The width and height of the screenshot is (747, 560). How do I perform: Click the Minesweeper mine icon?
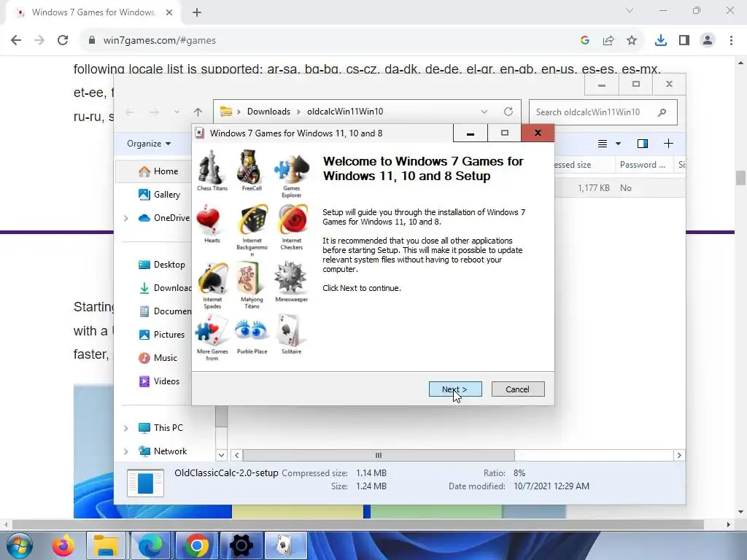[290, 277]
